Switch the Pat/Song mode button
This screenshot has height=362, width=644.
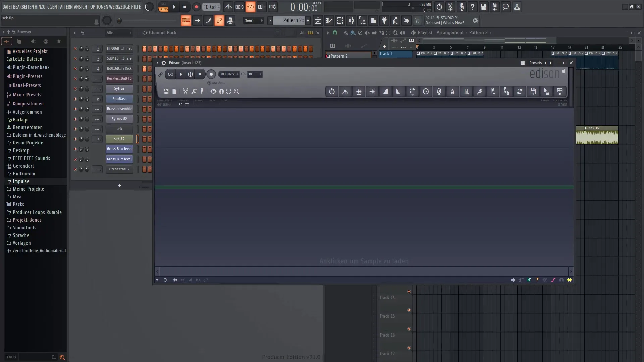[163, 7]
